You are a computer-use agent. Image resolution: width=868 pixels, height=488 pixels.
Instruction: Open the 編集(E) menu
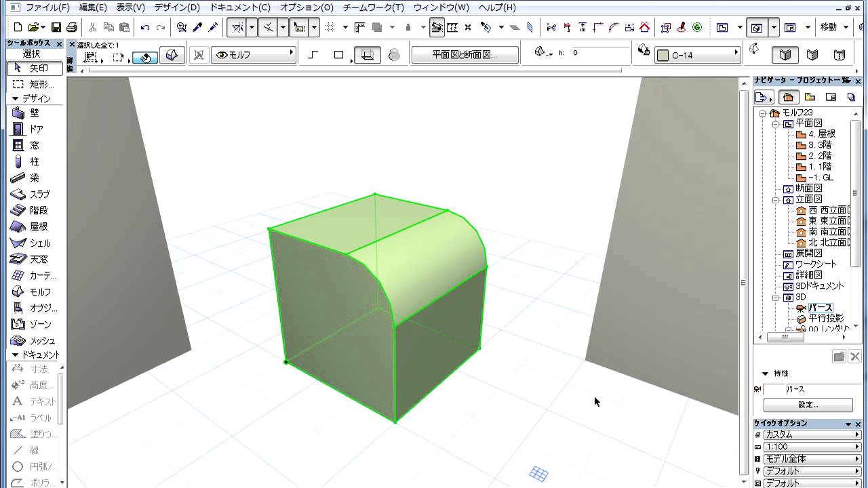93,7
